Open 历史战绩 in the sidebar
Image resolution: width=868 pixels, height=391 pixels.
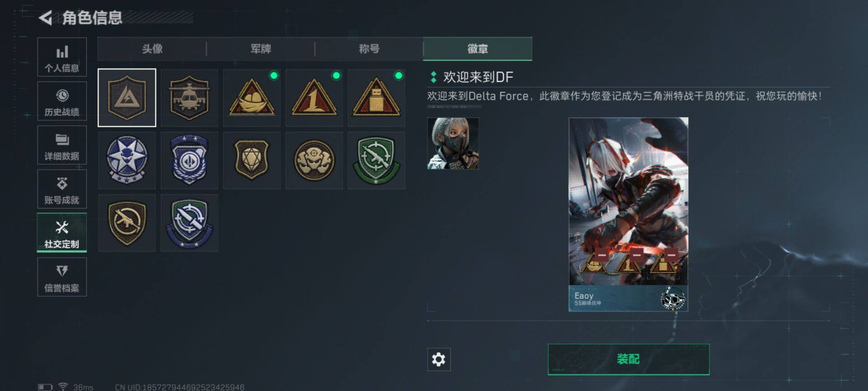tap(62, 101)
